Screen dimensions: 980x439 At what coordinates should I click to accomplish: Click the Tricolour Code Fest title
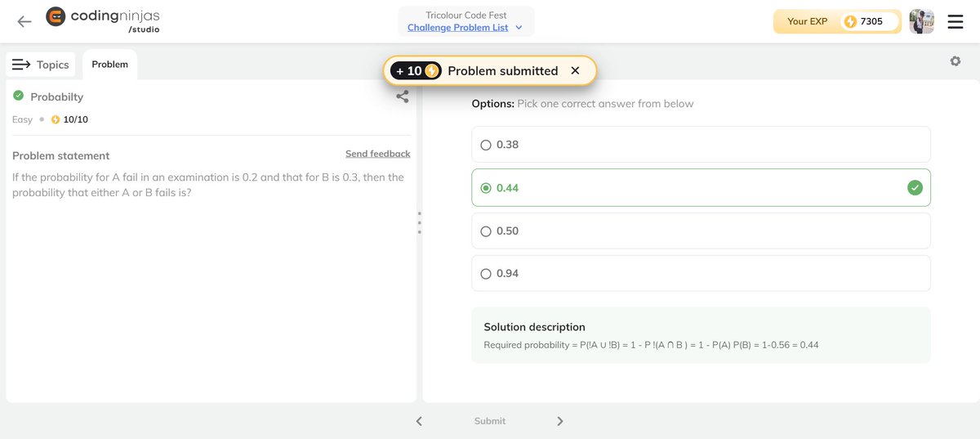(x=466, y=15)
